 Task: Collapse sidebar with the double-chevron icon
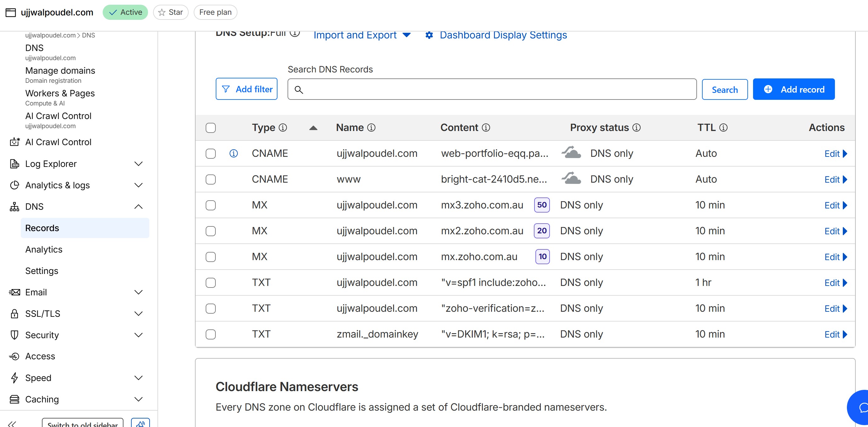coord(12,424)
